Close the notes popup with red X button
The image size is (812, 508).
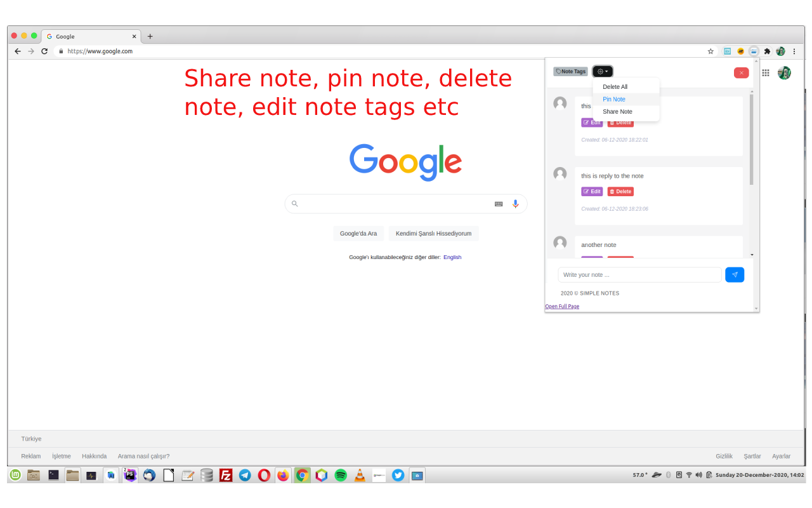pyautogui.click(x=741, y=73)
